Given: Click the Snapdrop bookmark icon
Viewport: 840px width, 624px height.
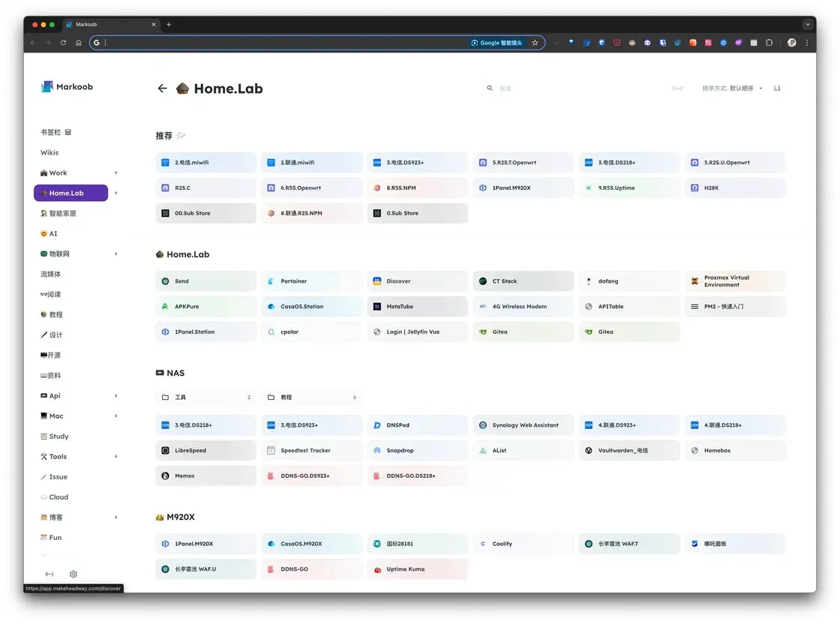Looking at the screenshot, I should [x=377, y=451].
